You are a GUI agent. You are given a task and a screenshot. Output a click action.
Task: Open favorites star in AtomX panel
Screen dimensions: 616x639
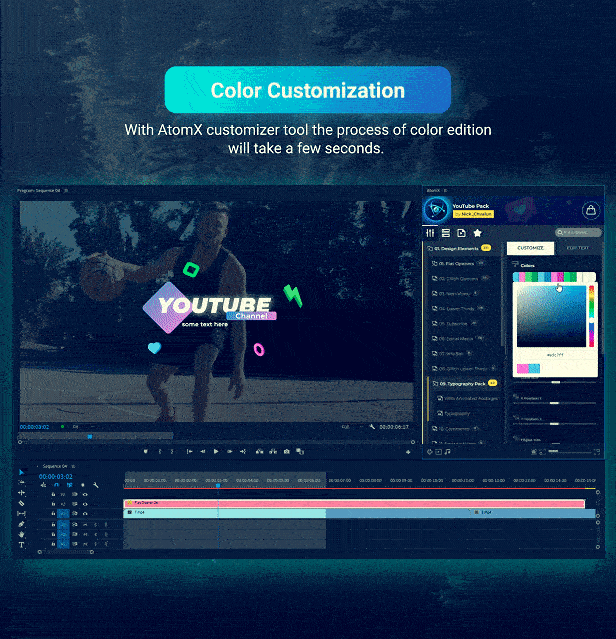477,233
